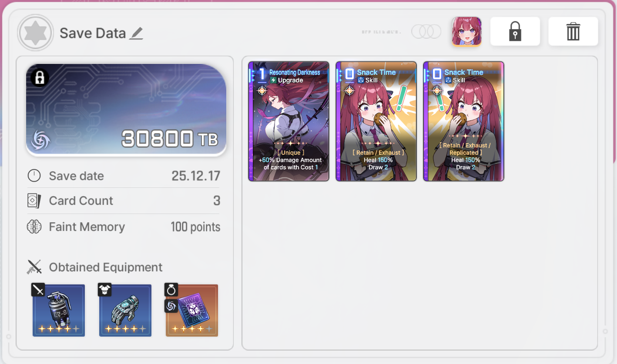
Task: Open the purple book accessory equipment
Action: pyautogui.click(x=192, y=310)
